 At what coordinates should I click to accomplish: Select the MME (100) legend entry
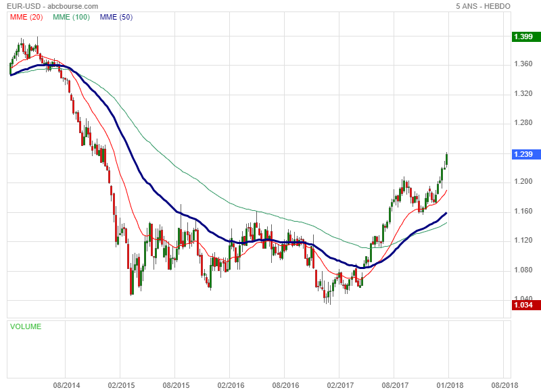[x=72, y=17]
